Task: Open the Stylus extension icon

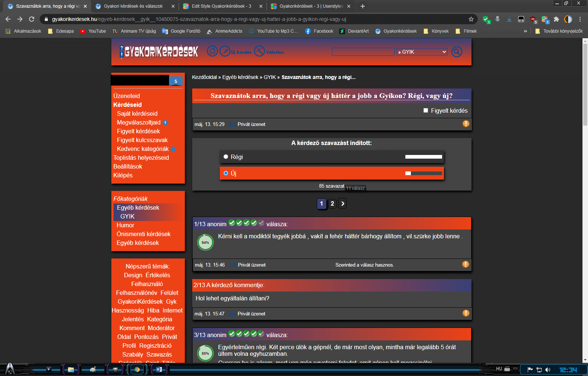Action: [x=545, y=19]
